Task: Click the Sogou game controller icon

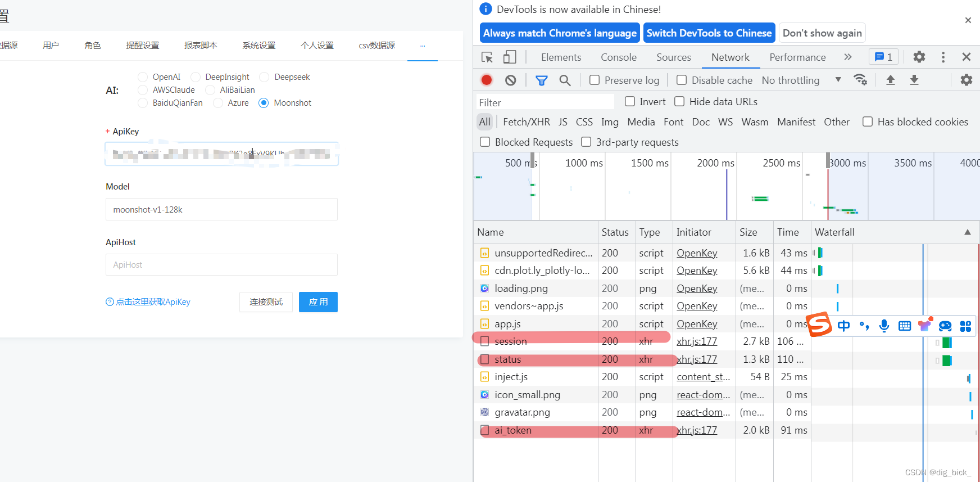Action: 945,326
